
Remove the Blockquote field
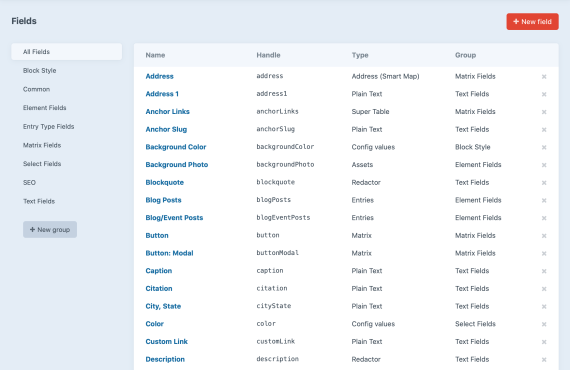tap(544, 182)
